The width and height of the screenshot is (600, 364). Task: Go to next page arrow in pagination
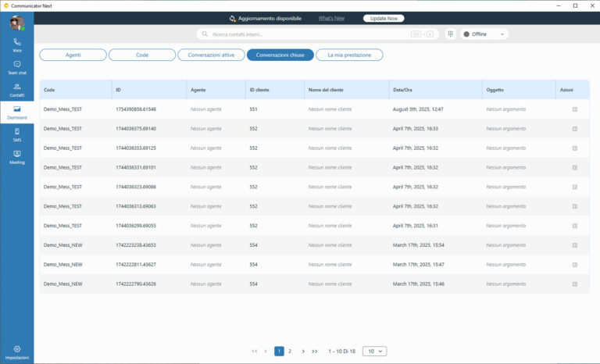(x=303, y=351)
